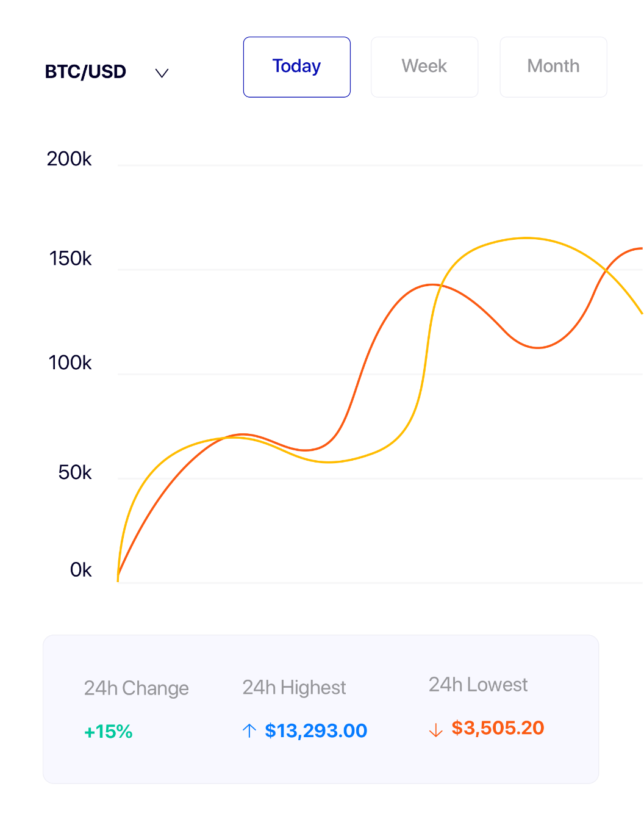Viewport: 644px width, 836px height.
Task: Click the 150k axis label
Action: coord(70,259)
